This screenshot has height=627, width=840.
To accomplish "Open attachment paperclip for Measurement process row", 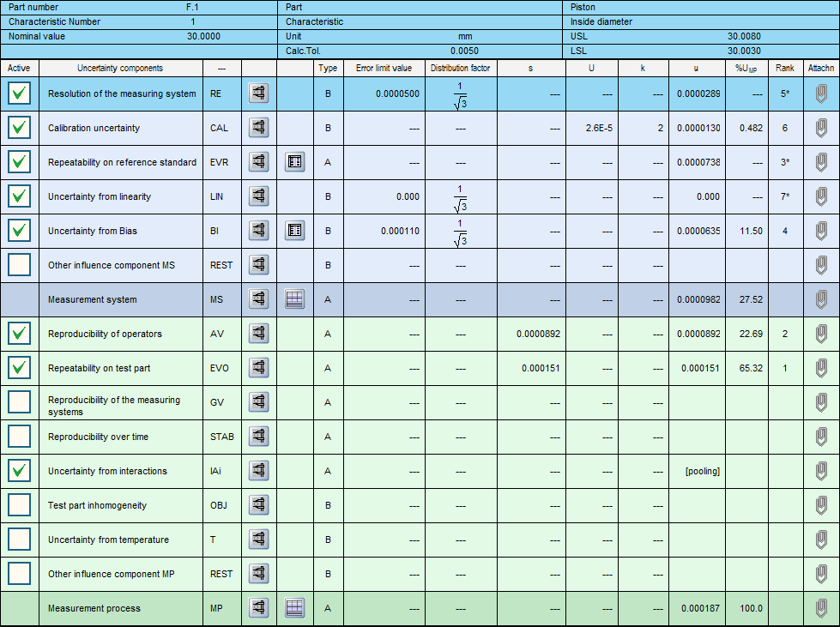I will [x=821, y=608].
